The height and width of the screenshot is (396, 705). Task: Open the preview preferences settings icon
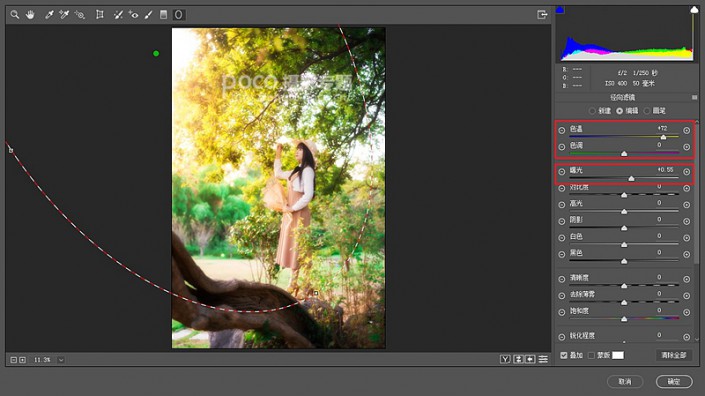[543, 359]
